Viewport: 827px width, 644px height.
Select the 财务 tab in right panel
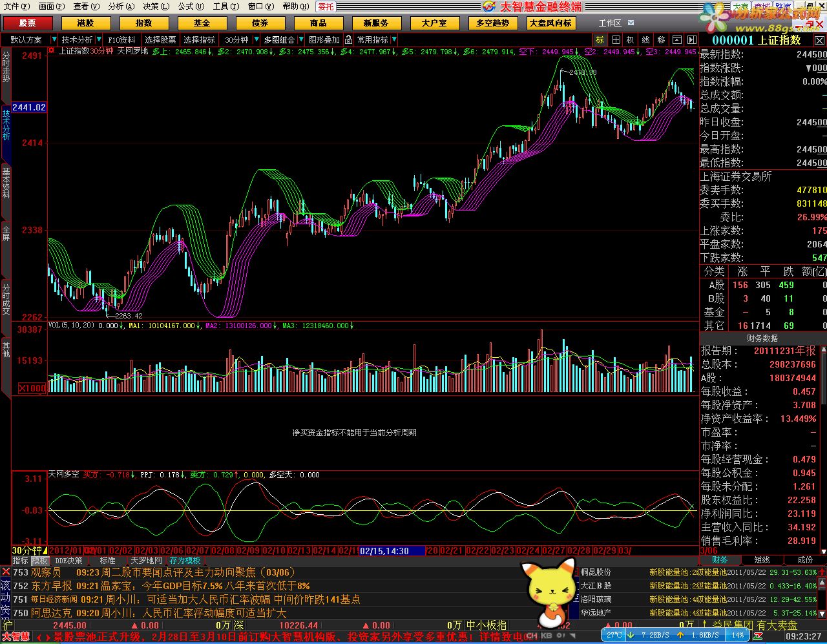pyautogui.click(x=720, y=560)
